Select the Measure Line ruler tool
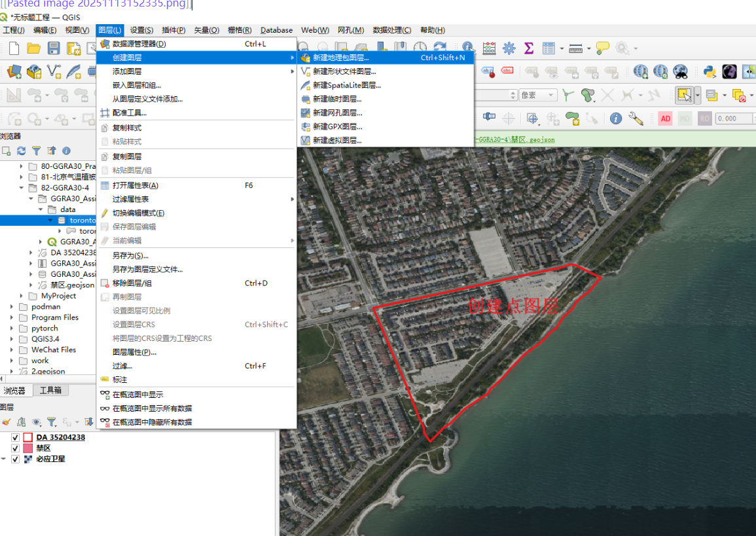 click(576, 48)
